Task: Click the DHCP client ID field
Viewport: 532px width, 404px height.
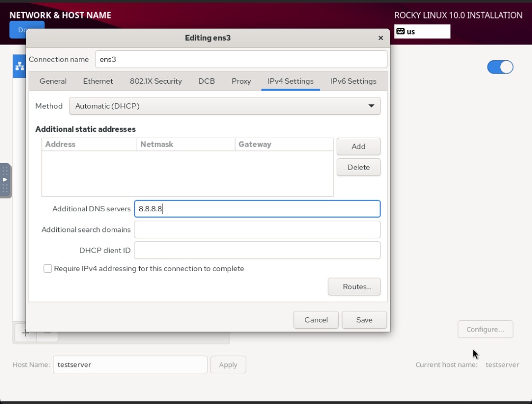Action: pos(257,250)
